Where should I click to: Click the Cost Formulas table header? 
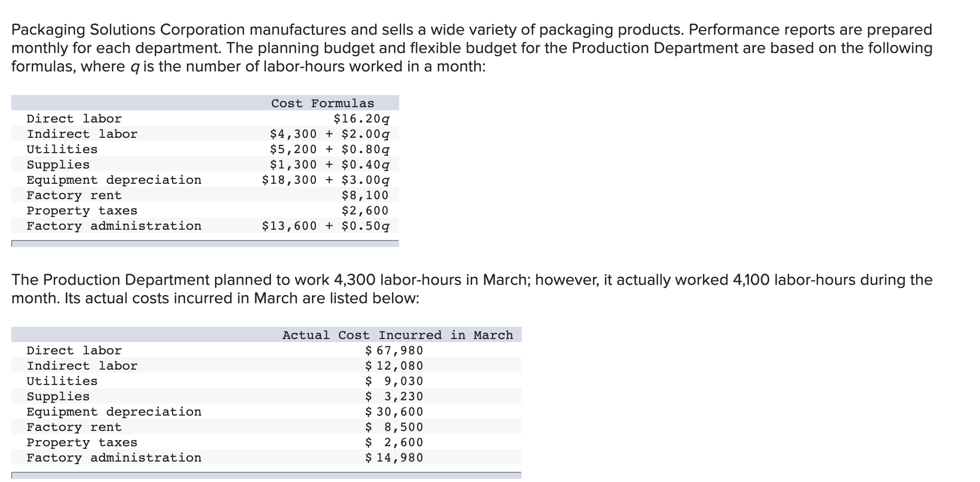point(323,104)
